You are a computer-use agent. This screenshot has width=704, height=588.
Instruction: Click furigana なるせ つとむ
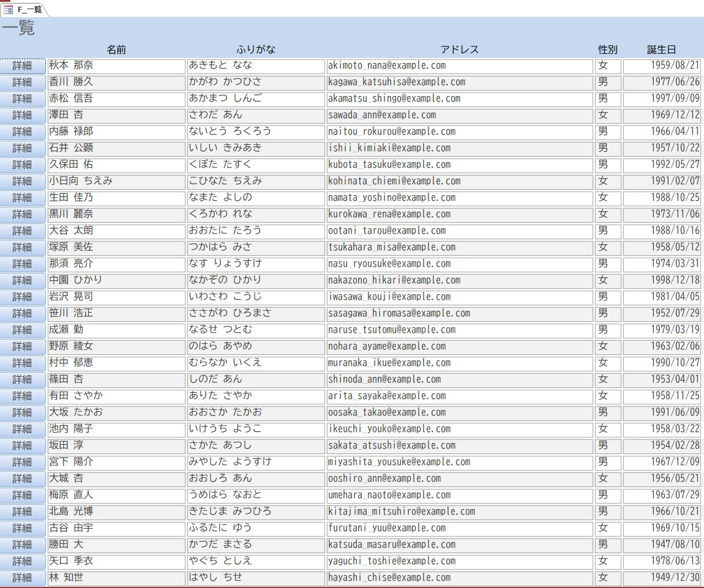[257, 330]
